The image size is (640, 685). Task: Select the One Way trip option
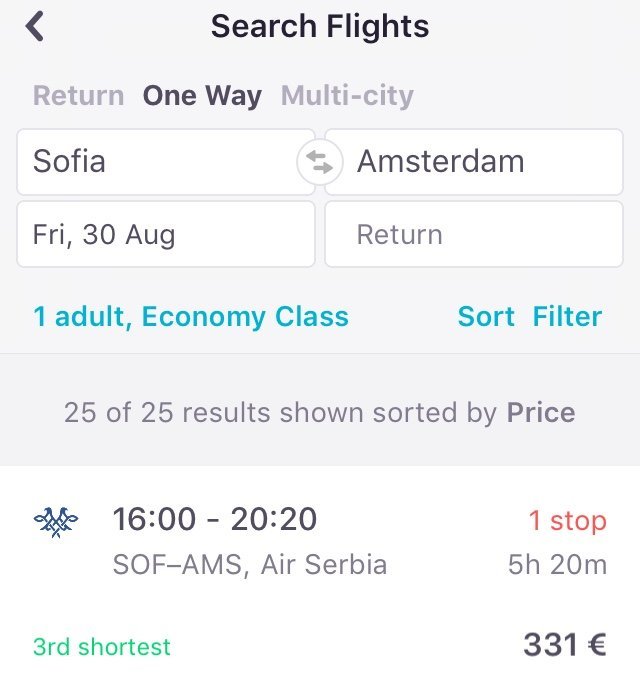(x=202, y=96)
